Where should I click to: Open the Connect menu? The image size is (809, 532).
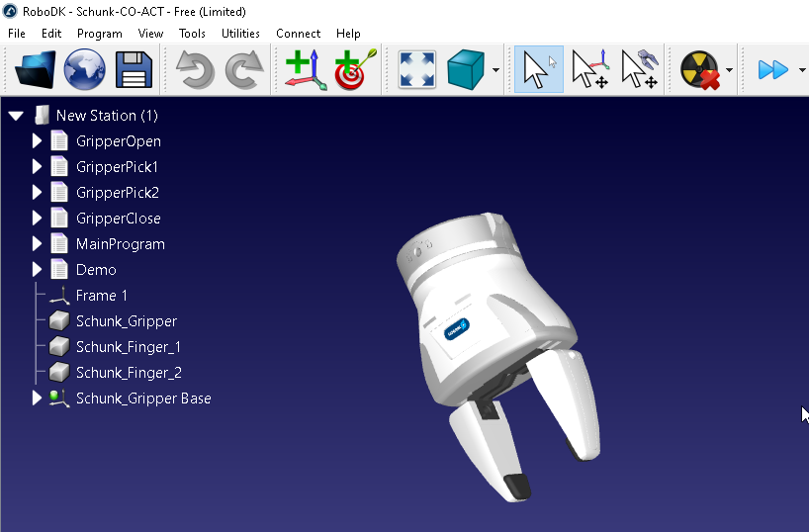(299, 34)
